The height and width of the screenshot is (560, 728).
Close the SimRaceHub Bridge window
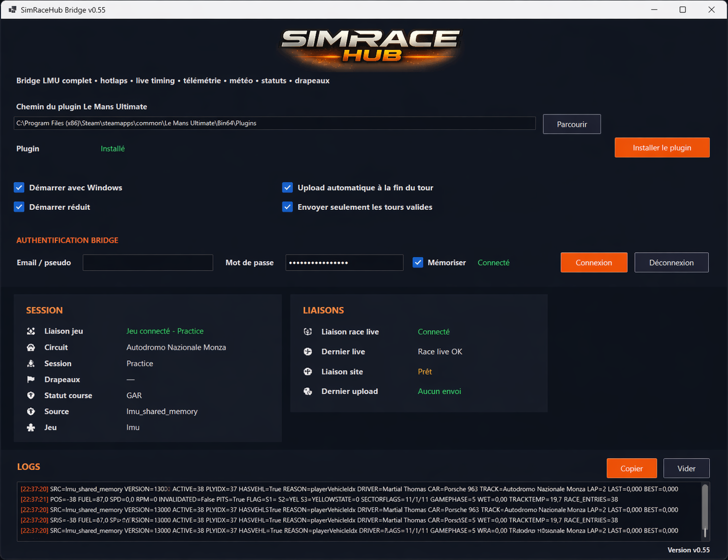click(x=711, y=10)
